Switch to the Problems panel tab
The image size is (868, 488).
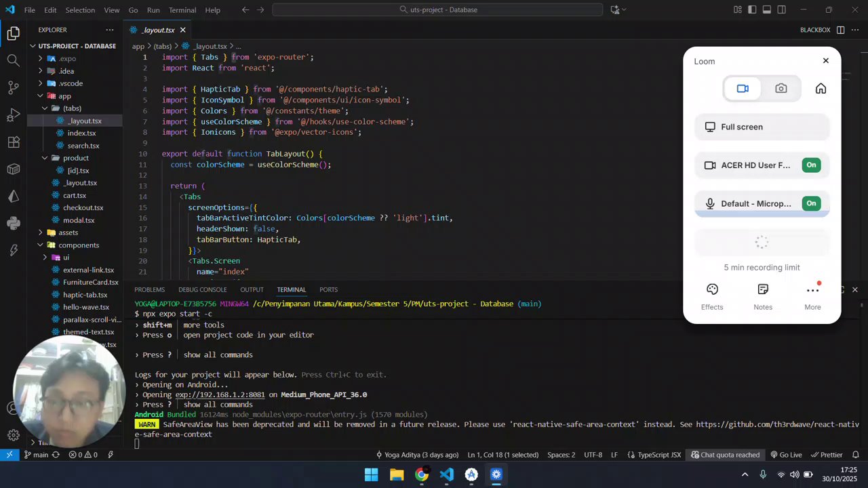tap(149, 289)
